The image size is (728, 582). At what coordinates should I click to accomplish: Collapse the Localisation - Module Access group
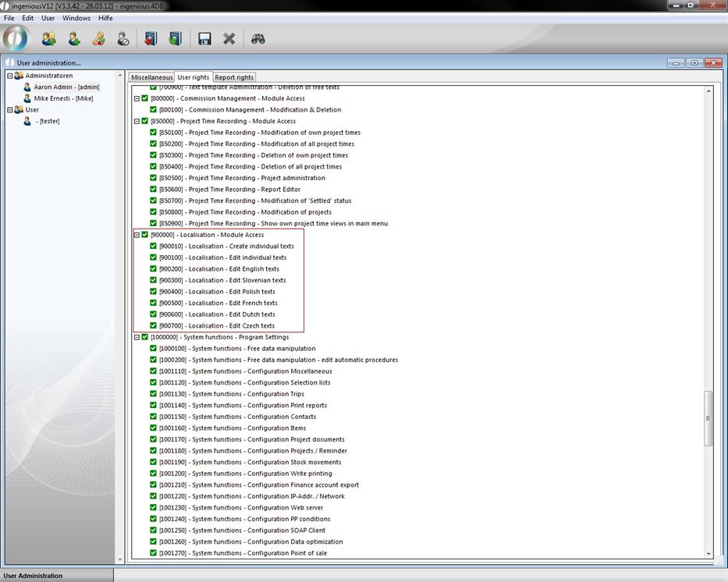[x=137, y=235]
